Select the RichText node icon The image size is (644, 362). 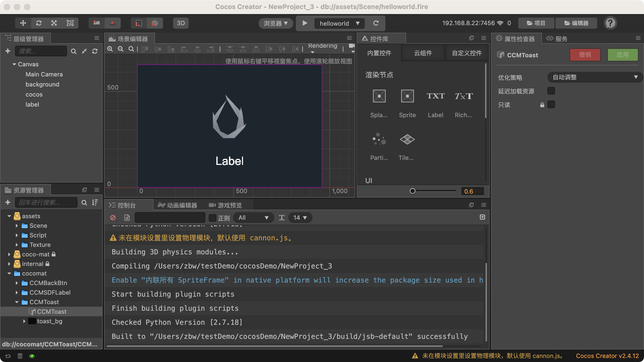463,96
